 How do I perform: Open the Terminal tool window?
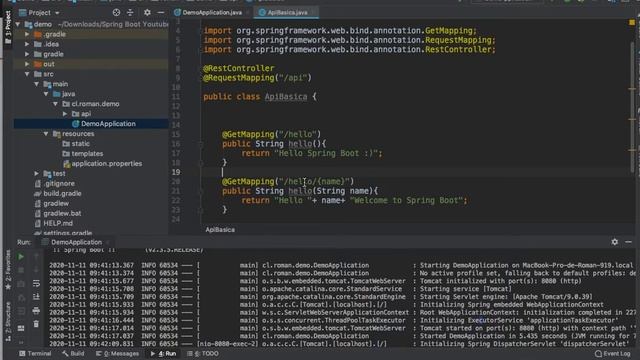pos(35,353)
